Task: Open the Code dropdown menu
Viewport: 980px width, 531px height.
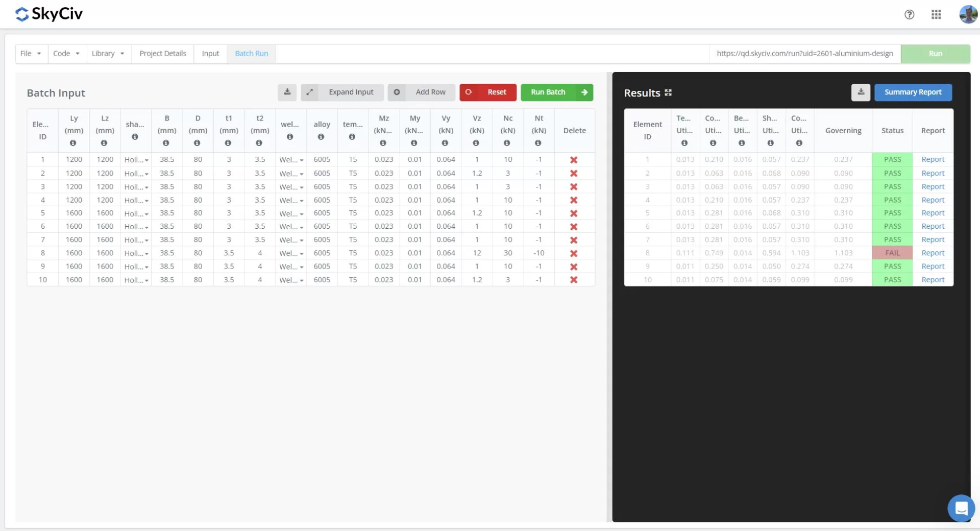Action: 66,54
